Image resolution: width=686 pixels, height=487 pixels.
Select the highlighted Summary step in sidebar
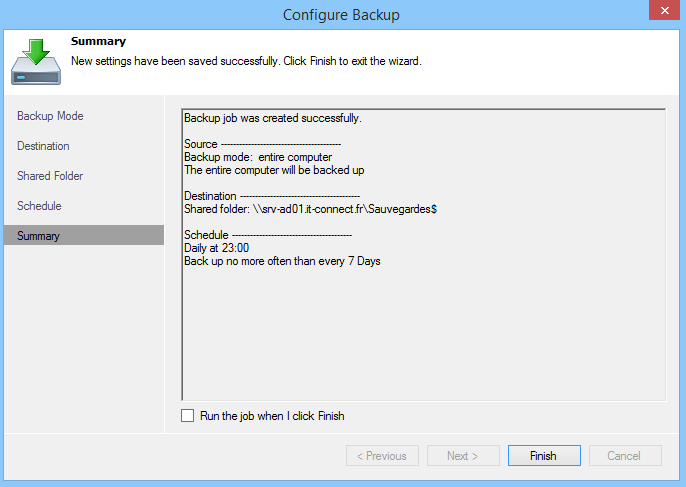(38, 236)
